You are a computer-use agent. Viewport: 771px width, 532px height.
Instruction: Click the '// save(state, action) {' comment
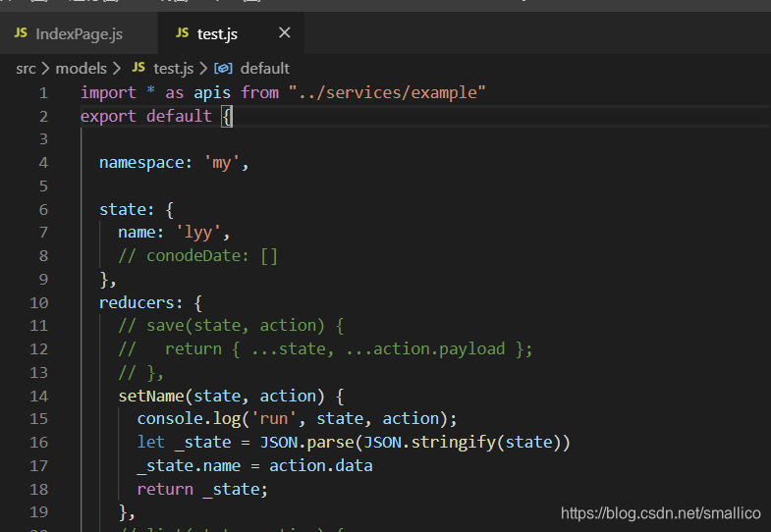pyautogui.click(x=231, y=325)
